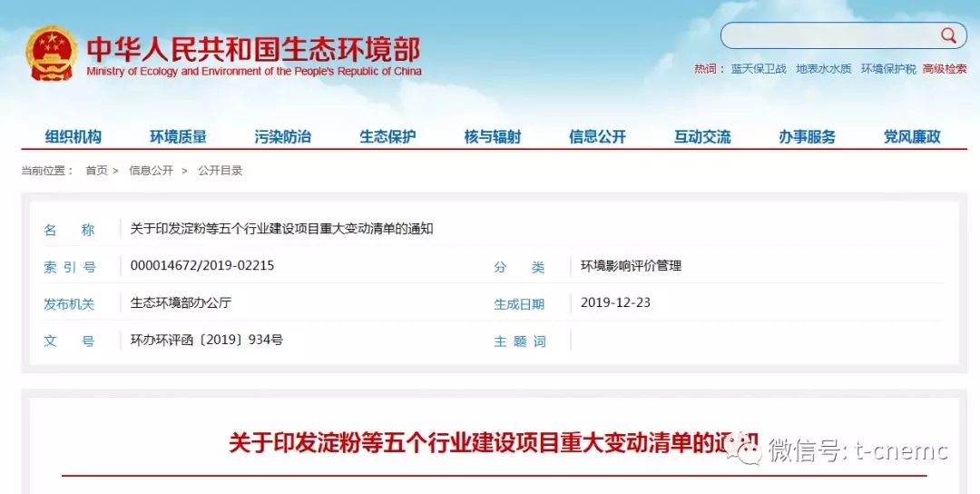Click the 环境保护税 hot keyword link

(x=888, y=69)
